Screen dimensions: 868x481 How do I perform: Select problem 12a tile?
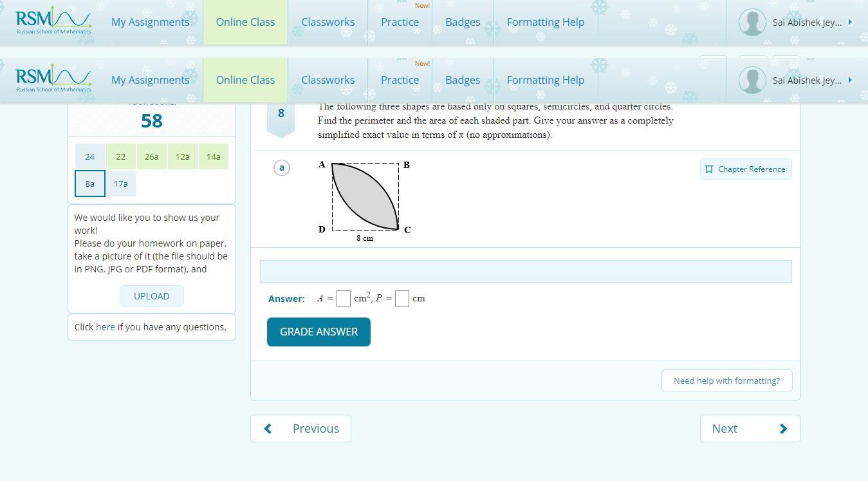tap(183, 156)
